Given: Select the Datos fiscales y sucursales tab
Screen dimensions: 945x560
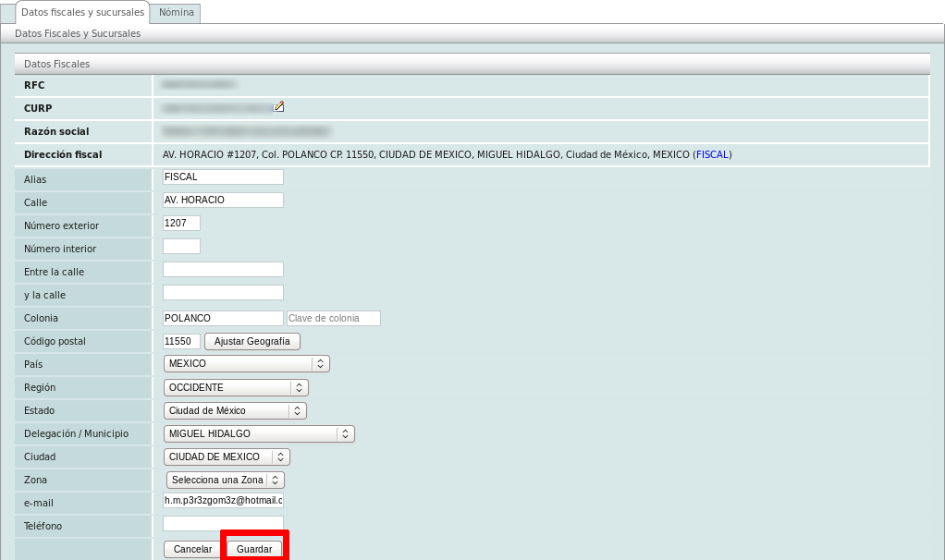Looking at the screenshot, I should point(82,13).
